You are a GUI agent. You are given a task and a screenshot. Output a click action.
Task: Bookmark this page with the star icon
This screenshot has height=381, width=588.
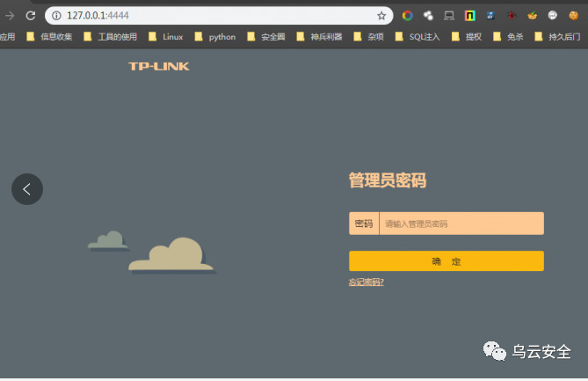click(x=381, y=15)
